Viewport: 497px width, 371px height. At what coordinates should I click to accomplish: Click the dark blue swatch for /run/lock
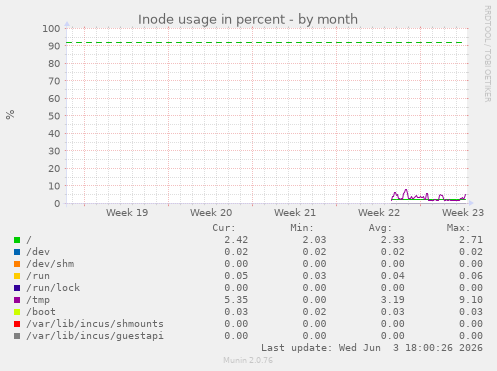pos(17,288)
